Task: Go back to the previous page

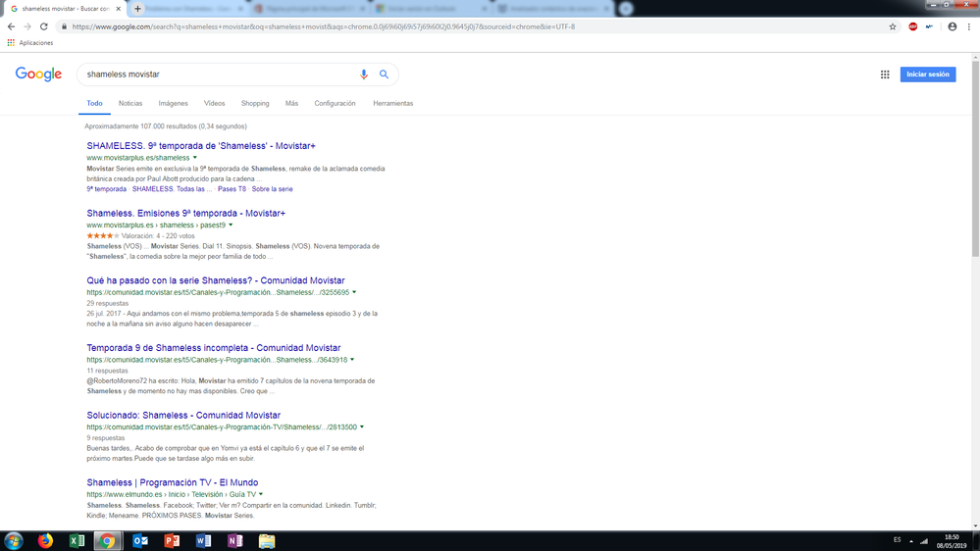Action: 12,26
